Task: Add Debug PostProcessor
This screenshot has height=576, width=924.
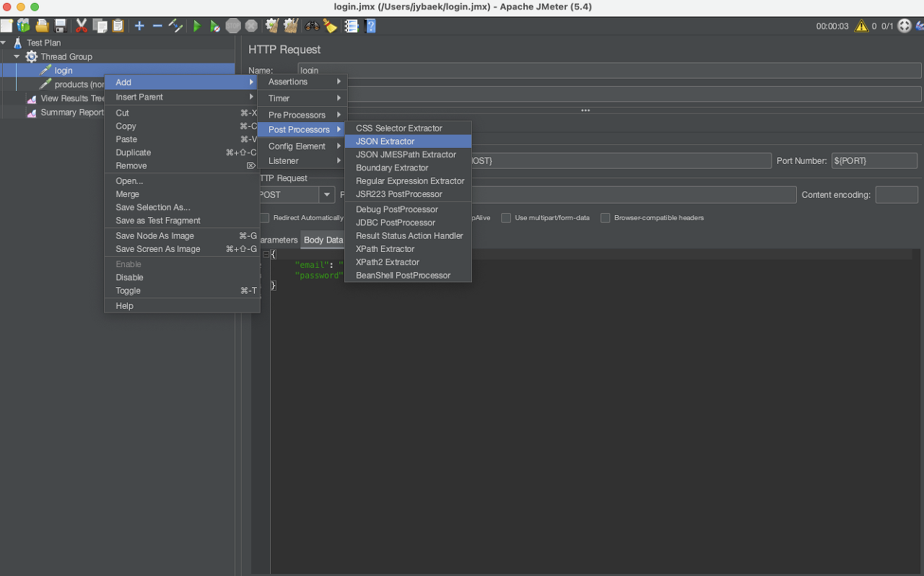Action: [x=408, y=209]
